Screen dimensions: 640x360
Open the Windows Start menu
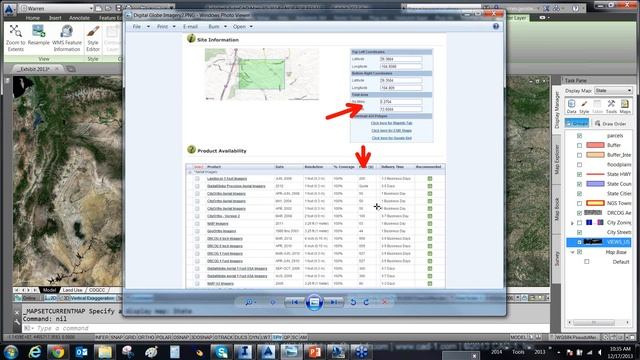11,352
